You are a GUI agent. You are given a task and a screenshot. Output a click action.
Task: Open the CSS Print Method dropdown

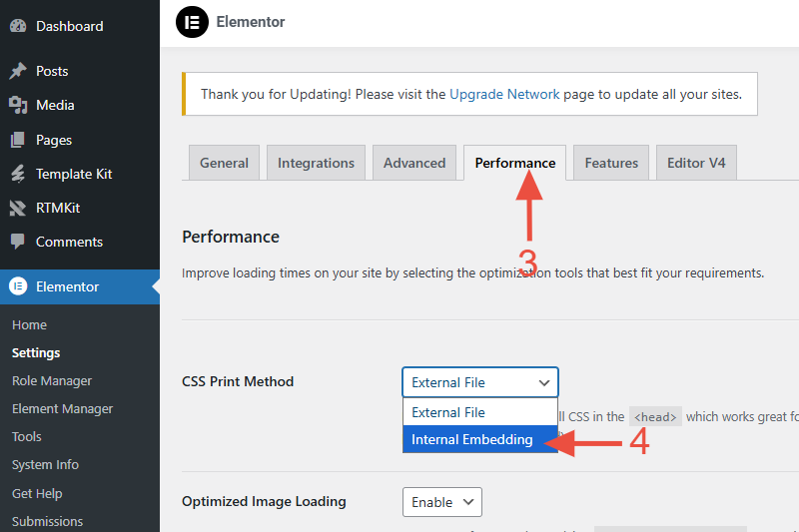point(480,382)
